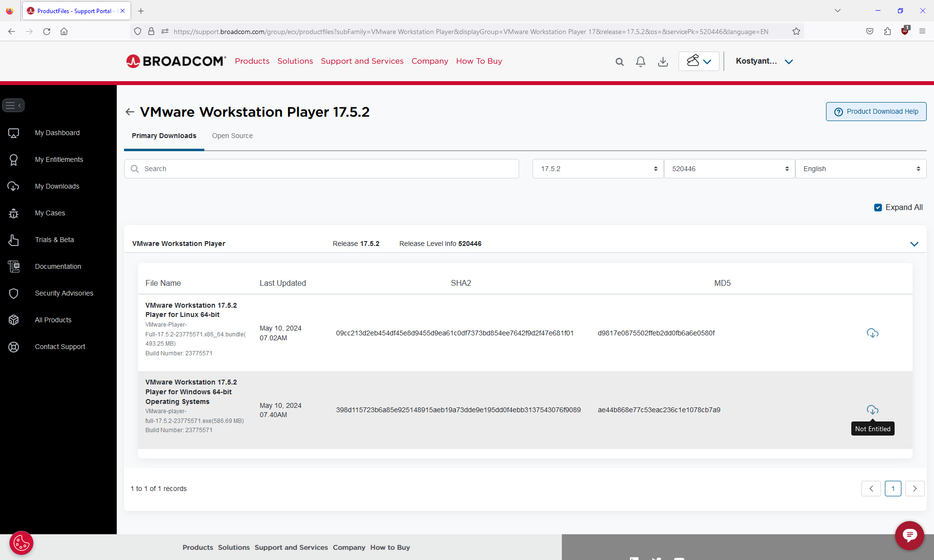Screen dimensions: 934x560
Task: Click the My Downloads cloud icon
Action: (x=14, y=187)
